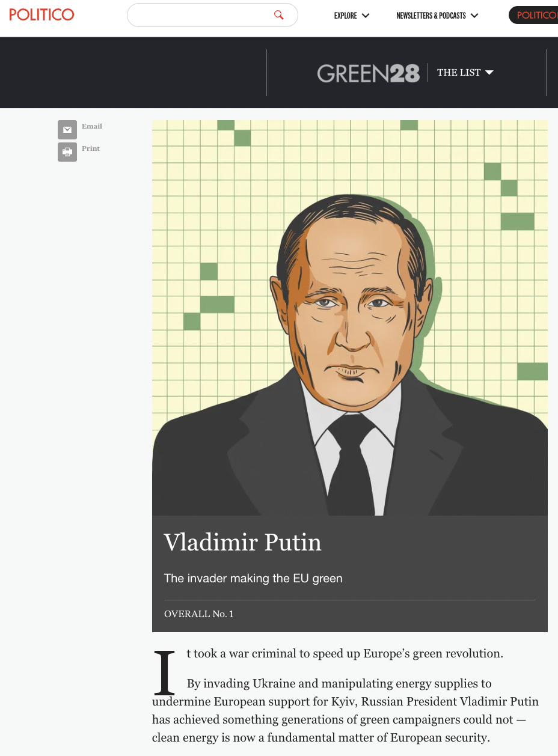This screenshot has width=558, height=756.
Task: Click the POLITICO logo in the header
Action: point(41,14)
